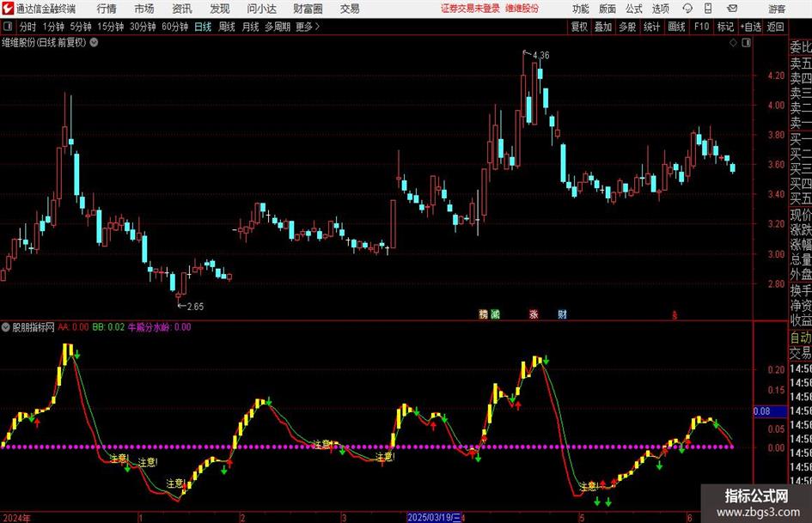Click the 现价 row in right panel
812x523 pixels.
[801, 215]
